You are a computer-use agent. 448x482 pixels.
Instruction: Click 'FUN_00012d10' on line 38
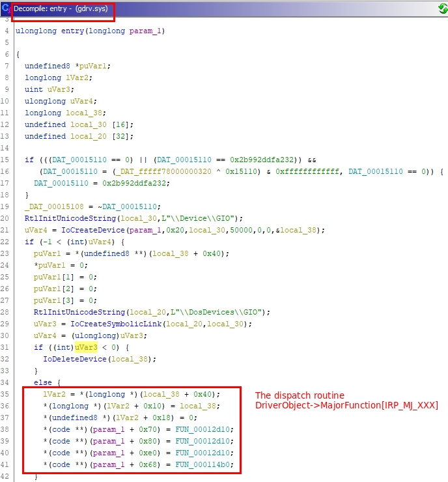click(x=203, y=429)
